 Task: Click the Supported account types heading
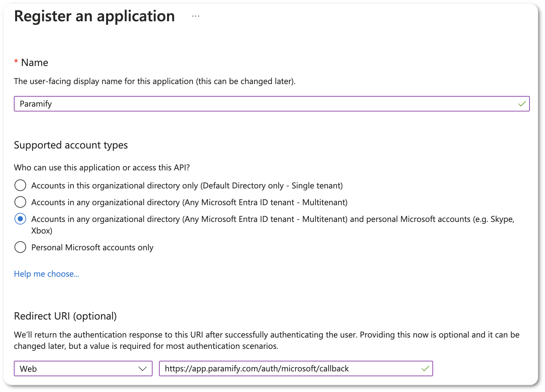(x=71, y=145)
